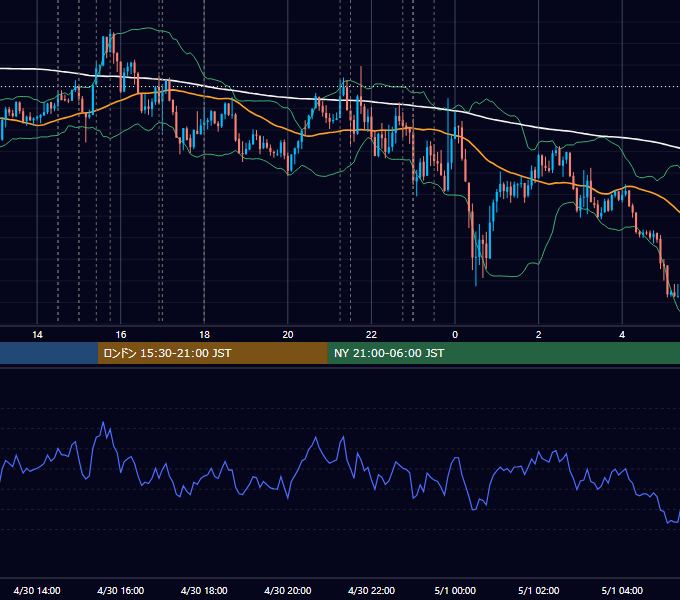Image resolution: width=680 pixels, height=600 pixels.
Task: Click the 5/1 00:00 date label
Action: 455,590
